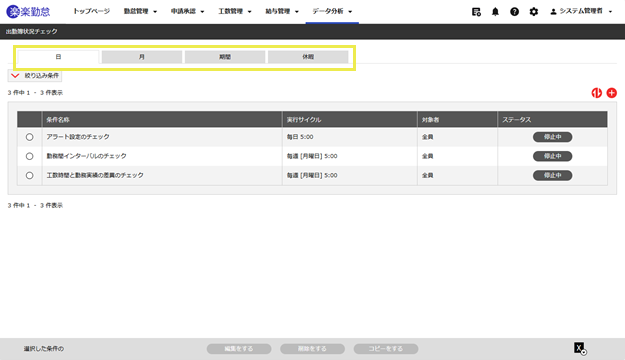Open the データ分析 dropdown menu
Screen dimensions: 625x360
(x=332, y=12)
